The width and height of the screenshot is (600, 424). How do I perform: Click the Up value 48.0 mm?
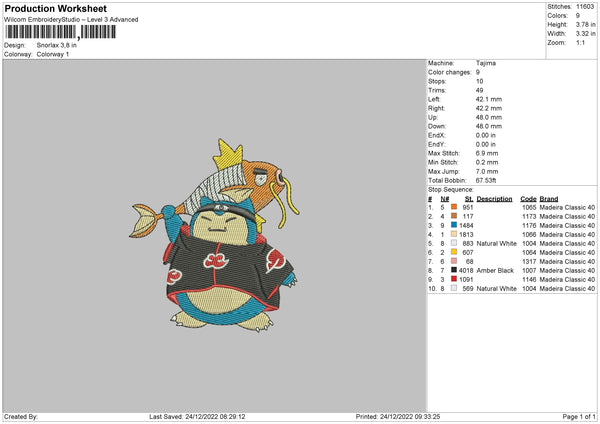coord(489,117)
